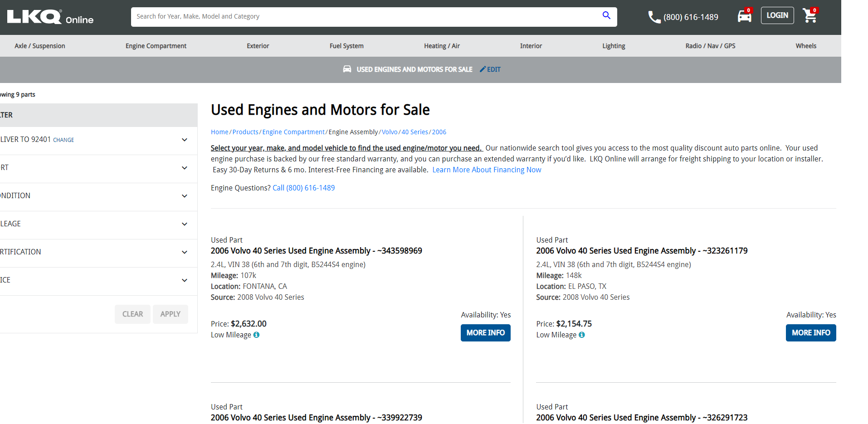Open the Lighting menu
The width and height of the screenshot is (868, 424).
pos(614,46)
